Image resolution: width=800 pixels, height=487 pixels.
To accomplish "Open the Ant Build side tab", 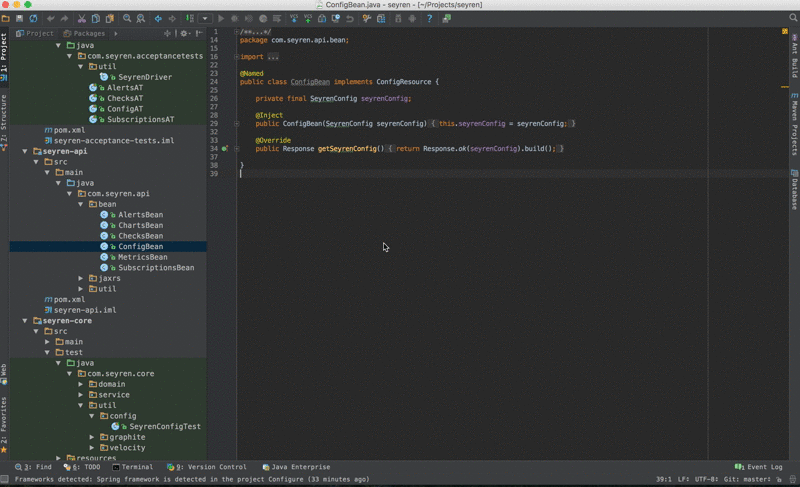I will coord(794,56).
